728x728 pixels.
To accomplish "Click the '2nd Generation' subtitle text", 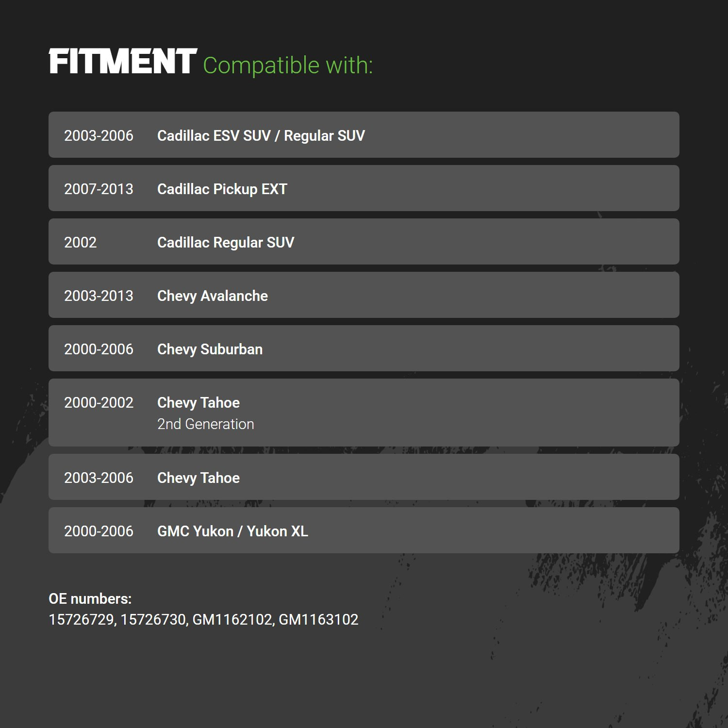I will click(206, 424).
